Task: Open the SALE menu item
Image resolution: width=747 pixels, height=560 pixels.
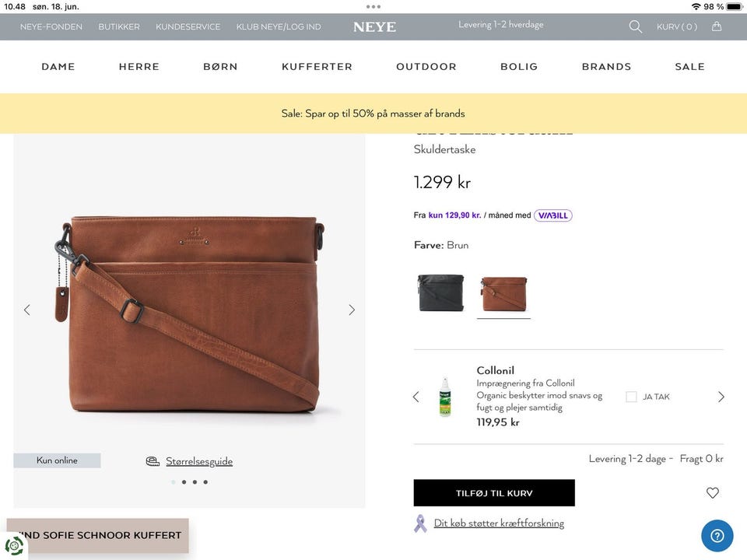Action: [x=689, y=67]
